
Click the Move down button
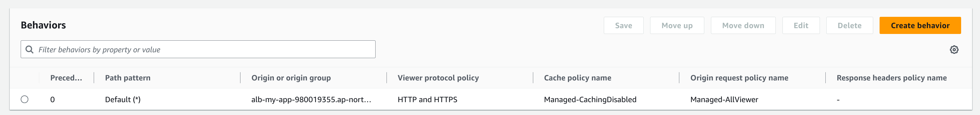[x=743, y=25]
